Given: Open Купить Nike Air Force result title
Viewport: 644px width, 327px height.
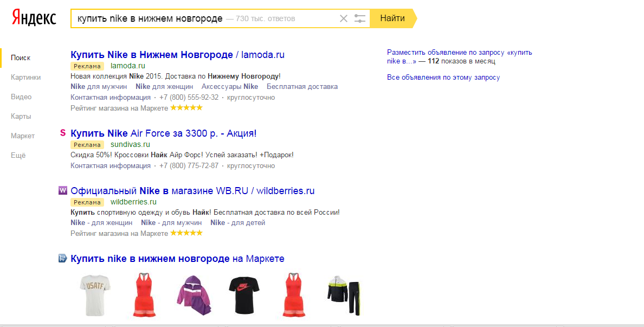Looking at the screenshot, I should (x=164, y=133).
